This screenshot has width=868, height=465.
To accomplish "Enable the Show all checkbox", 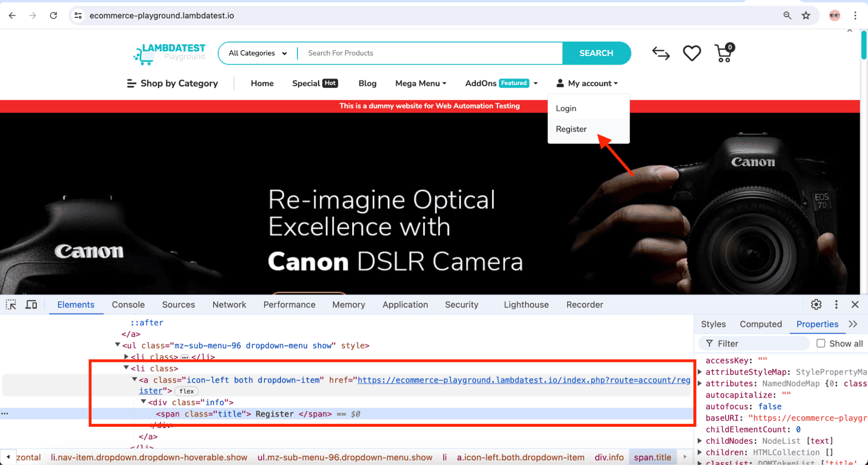I will pyautogui.click(x=821, y=343).
